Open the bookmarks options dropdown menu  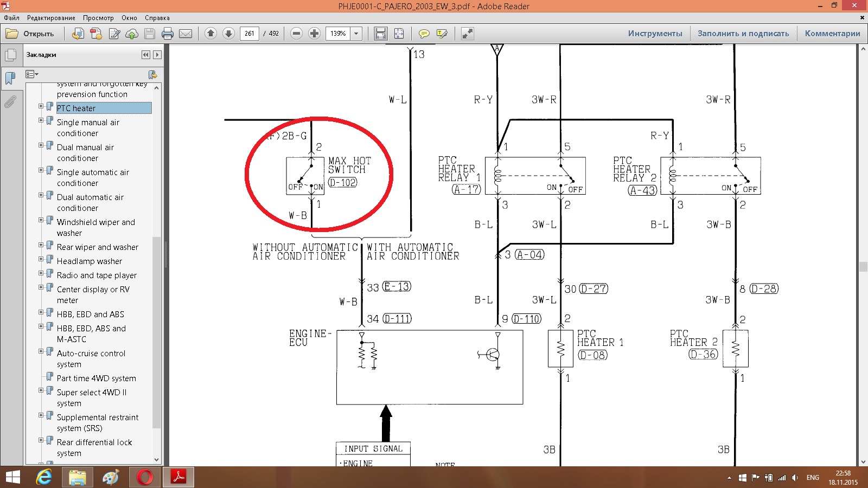pyautogui.click(x=32, y=74)
